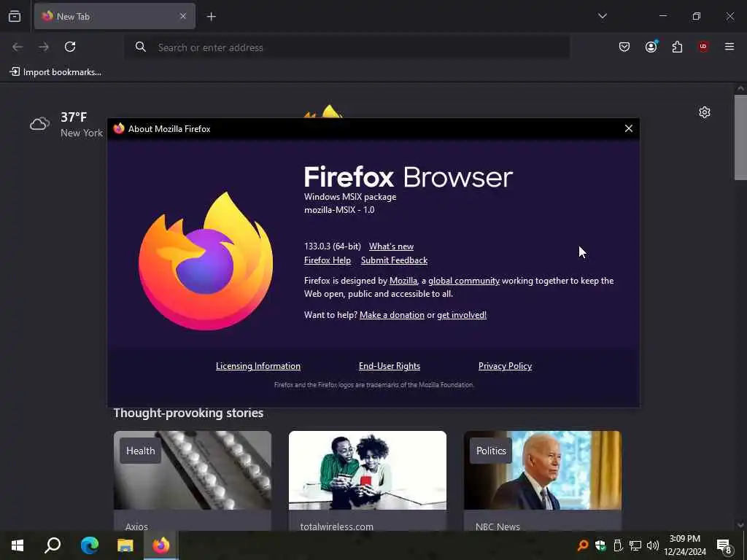Open the volume speaker tray icon
The image size is (747, 560).
653,545
